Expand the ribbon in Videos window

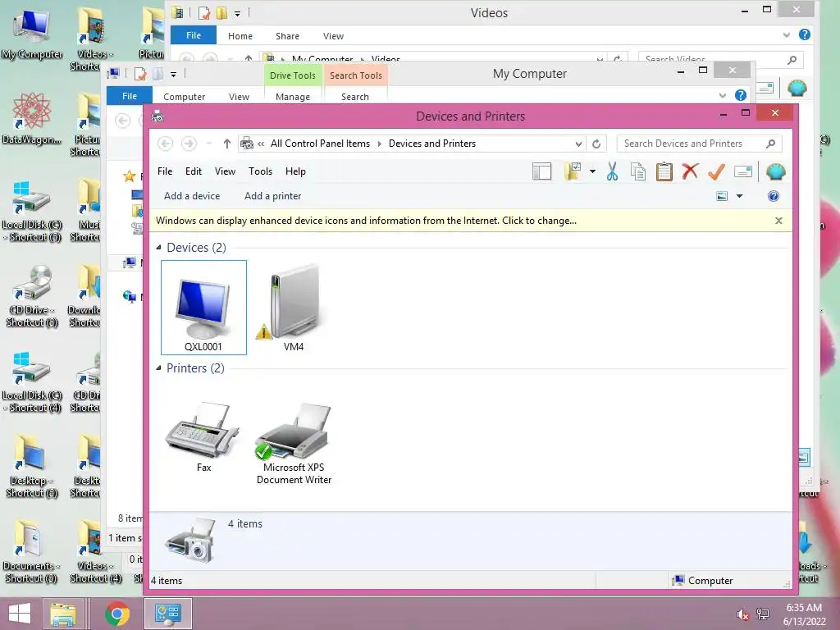786,35
